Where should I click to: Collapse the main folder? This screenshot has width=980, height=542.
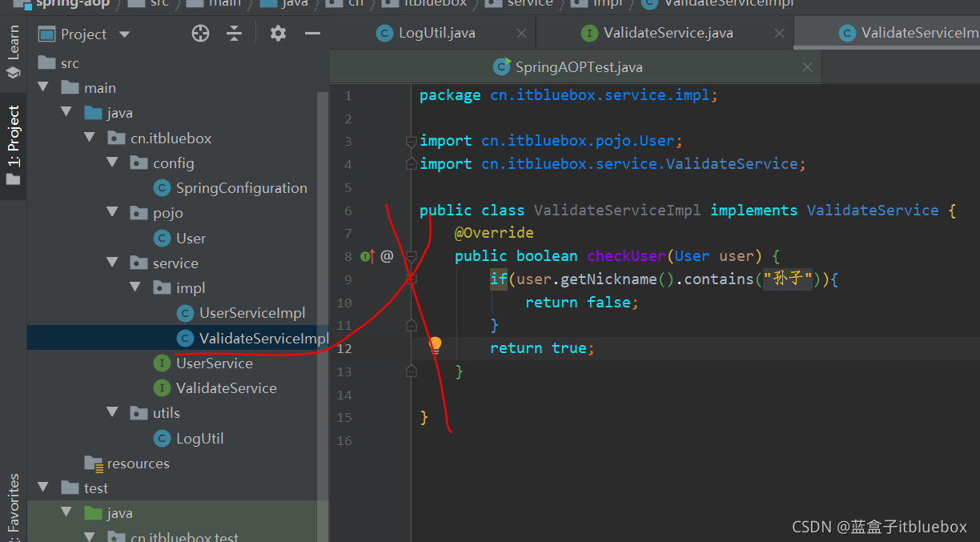[43, 87]
